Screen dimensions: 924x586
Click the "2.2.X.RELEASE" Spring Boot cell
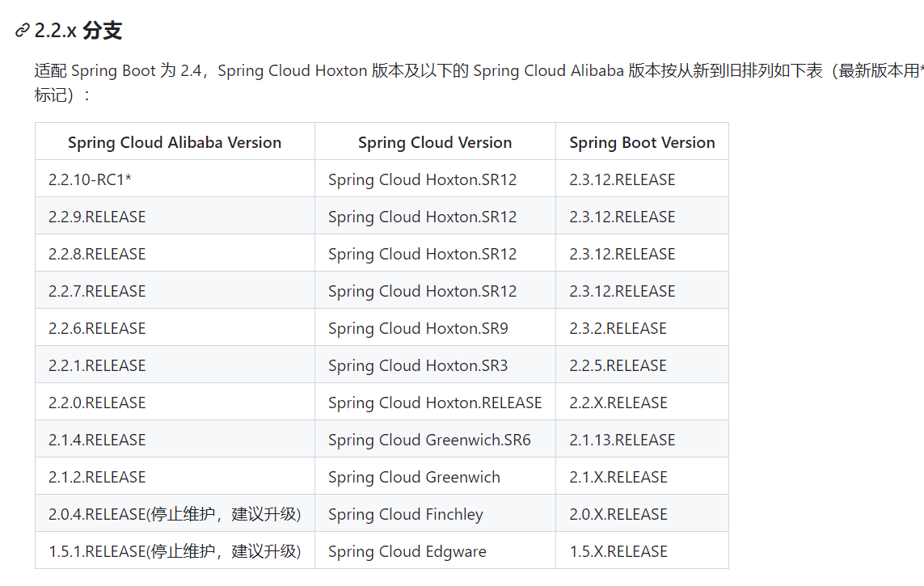point(642,402)
